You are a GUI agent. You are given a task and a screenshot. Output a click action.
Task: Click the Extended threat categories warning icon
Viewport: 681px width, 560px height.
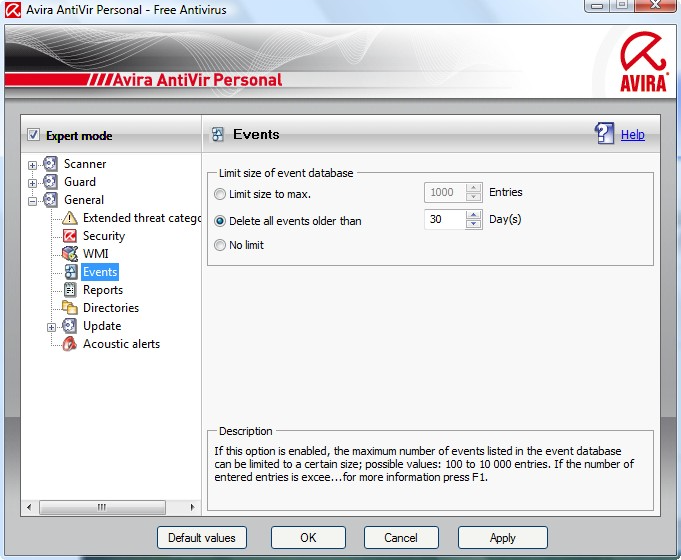point(69,218)
